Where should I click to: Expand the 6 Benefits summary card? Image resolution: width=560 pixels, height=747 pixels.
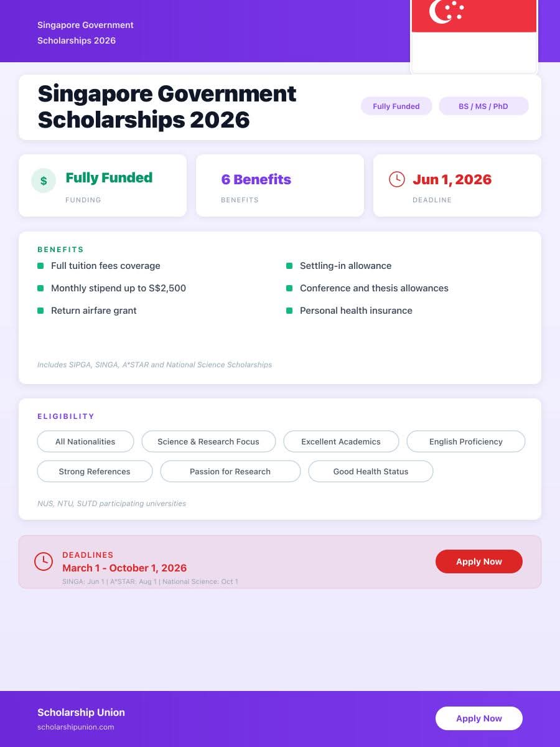pos(280,185)
